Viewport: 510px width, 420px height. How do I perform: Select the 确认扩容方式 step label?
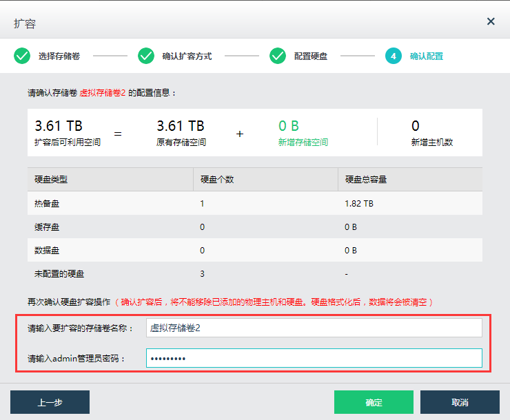(x=186, y=56)
